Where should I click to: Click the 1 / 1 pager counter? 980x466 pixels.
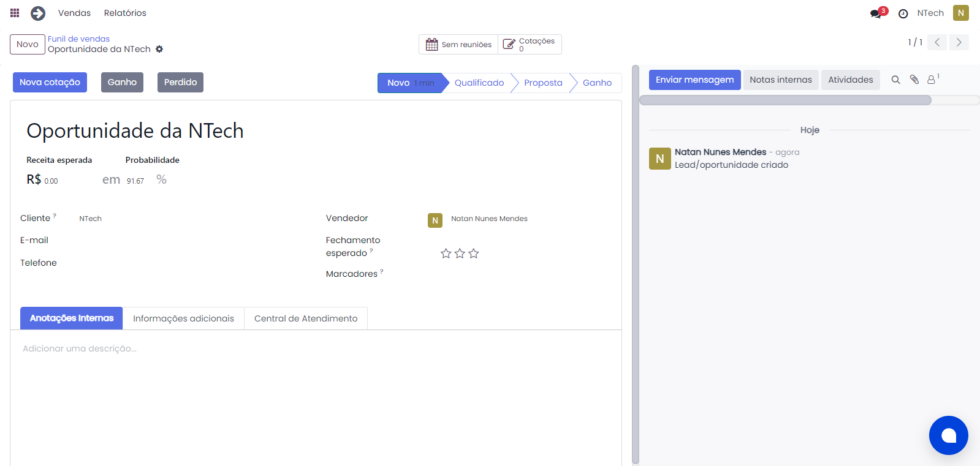pyautogui.click(x=915, y=42)
